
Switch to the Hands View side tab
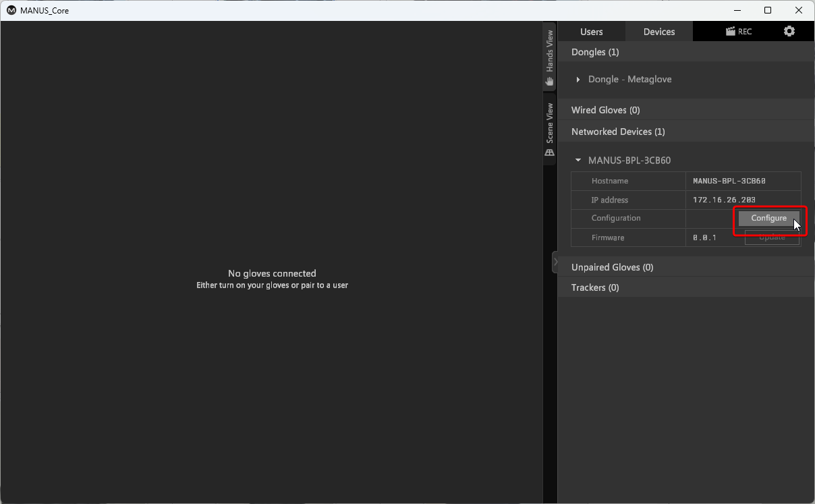(x=550, y=57)
